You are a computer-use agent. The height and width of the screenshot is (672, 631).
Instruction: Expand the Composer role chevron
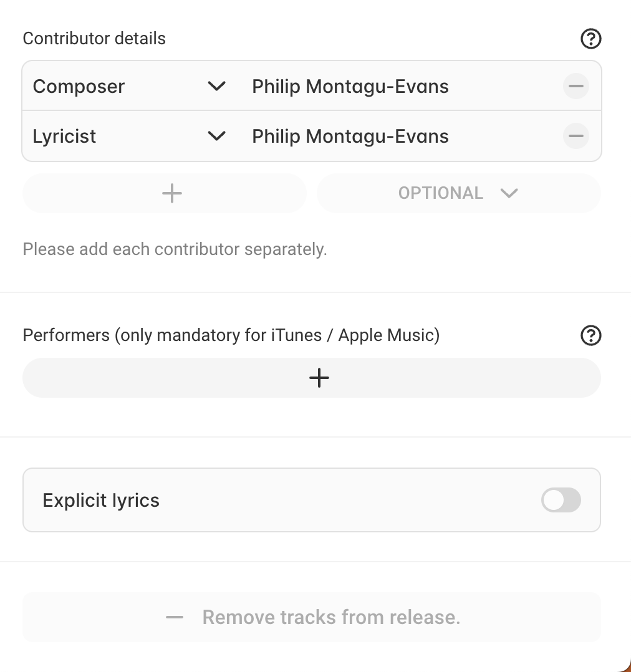pos(216,86)
